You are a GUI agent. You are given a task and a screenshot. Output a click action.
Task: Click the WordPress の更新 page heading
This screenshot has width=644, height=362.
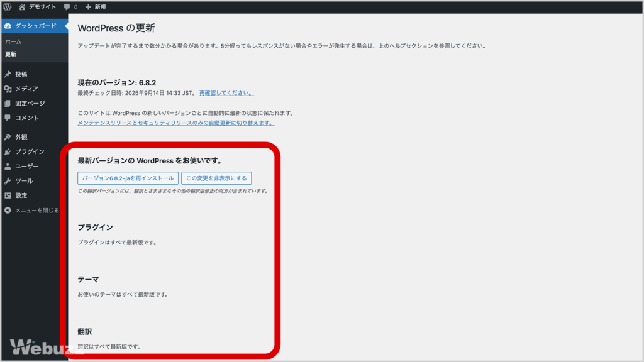(116, 28)
